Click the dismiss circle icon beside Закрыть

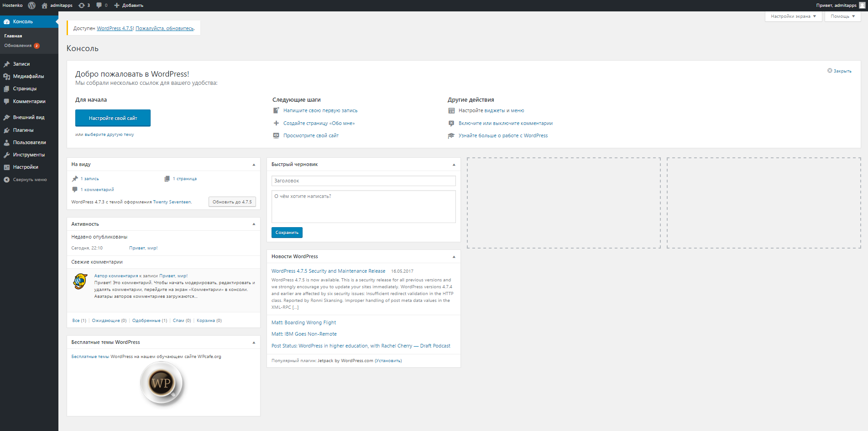[x=830, y=71]
